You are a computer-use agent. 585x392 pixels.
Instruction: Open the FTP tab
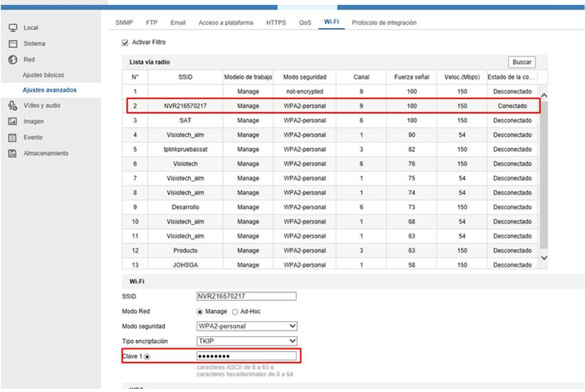click(152, 23)
